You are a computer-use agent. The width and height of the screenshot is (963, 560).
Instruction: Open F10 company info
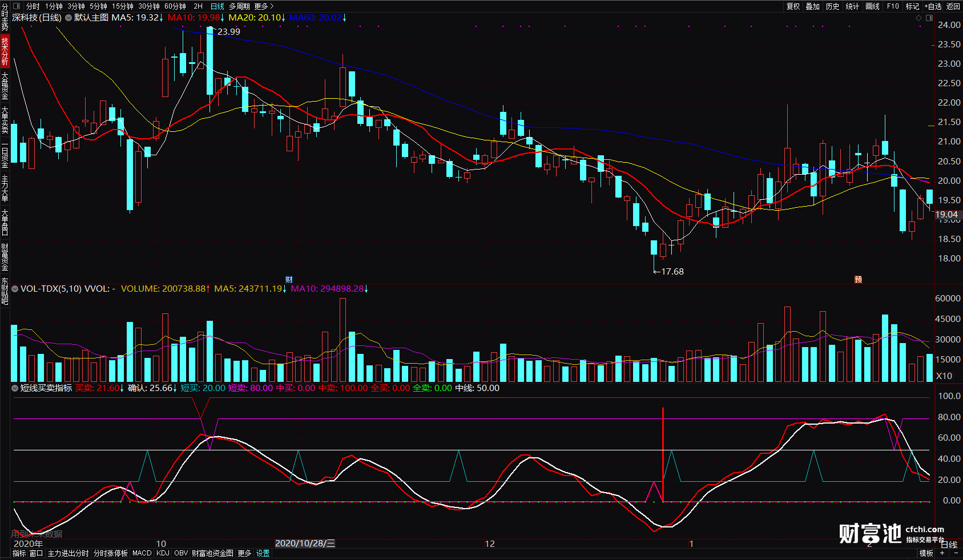pyautogui.click(x=893, y=6)
